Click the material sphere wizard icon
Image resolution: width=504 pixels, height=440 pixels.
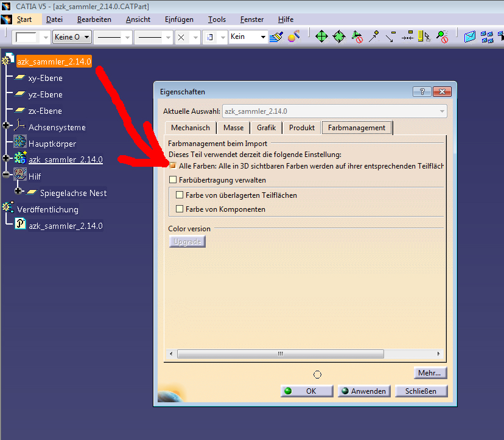coord(294,37)
